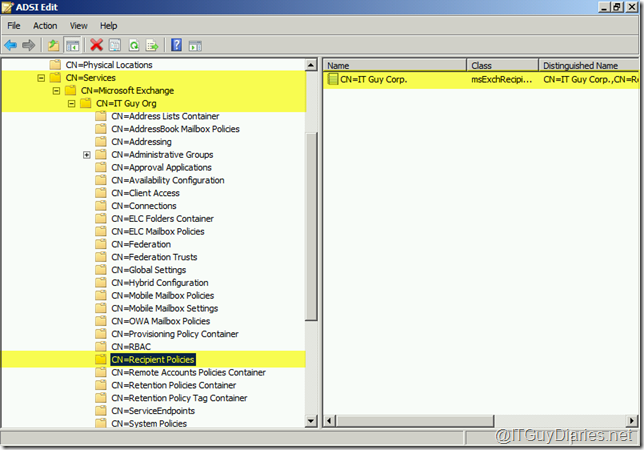
Task: Select CN=OWA Mailbox Policies
Action: (161, 321)
